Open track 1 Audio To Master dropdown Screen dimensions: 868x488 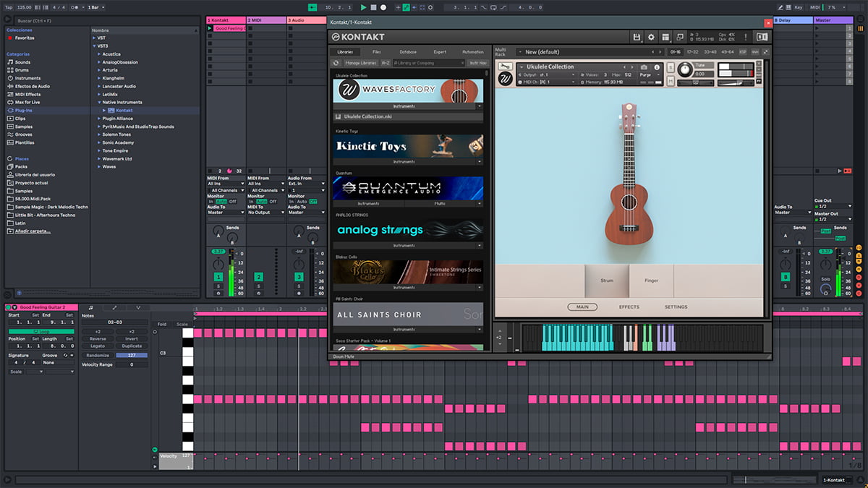tap(226, 213)
